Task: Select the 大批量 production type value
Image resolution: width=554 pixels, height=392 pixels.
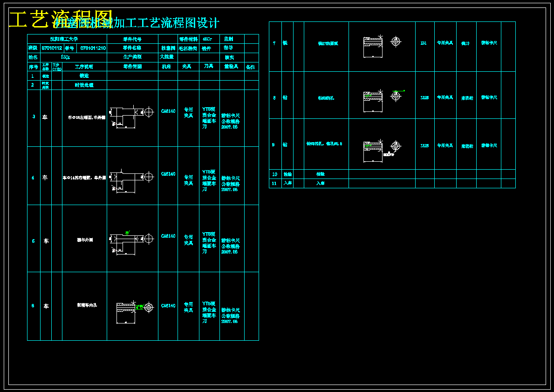Action: coord(167,57)
